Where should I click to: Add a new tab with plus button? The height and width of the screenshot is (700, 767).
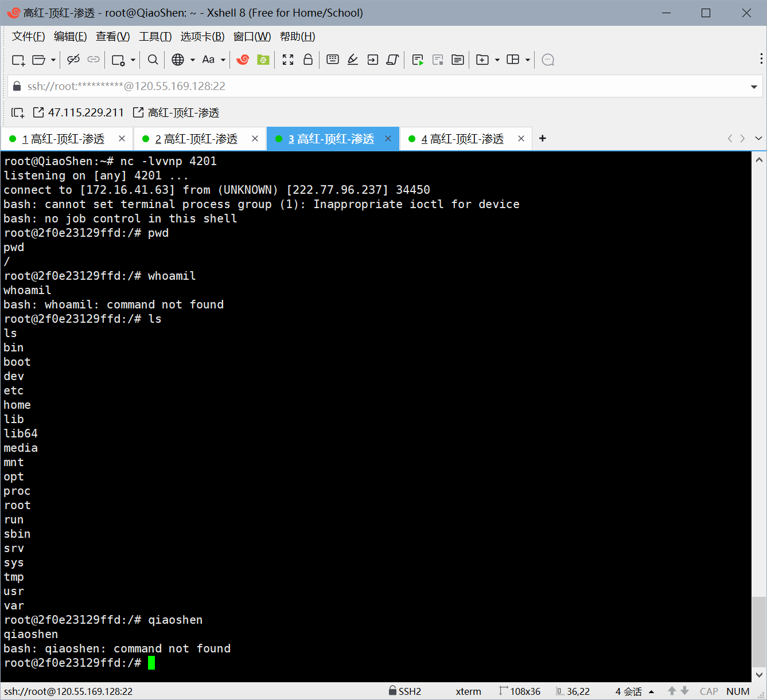click(x=543, y=138)
